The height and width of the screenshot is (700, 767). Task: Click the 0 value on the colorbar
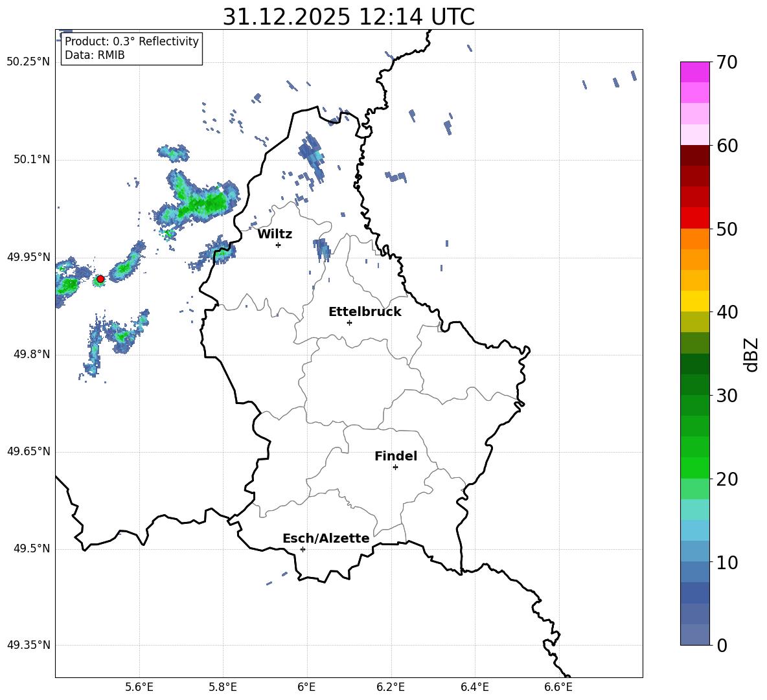(722, 645)
